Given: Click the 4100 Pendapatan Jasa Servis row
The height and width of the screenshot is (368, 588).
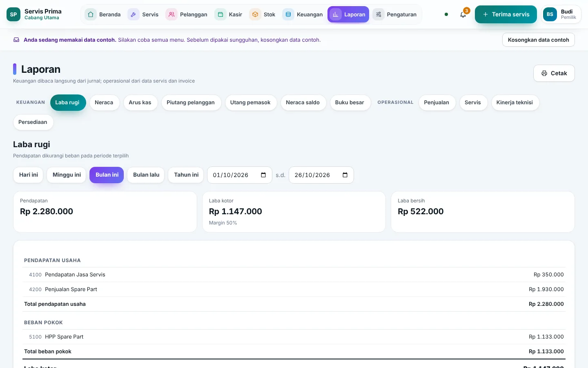Looking at the screenshot, I should click(x=294, y=275).
